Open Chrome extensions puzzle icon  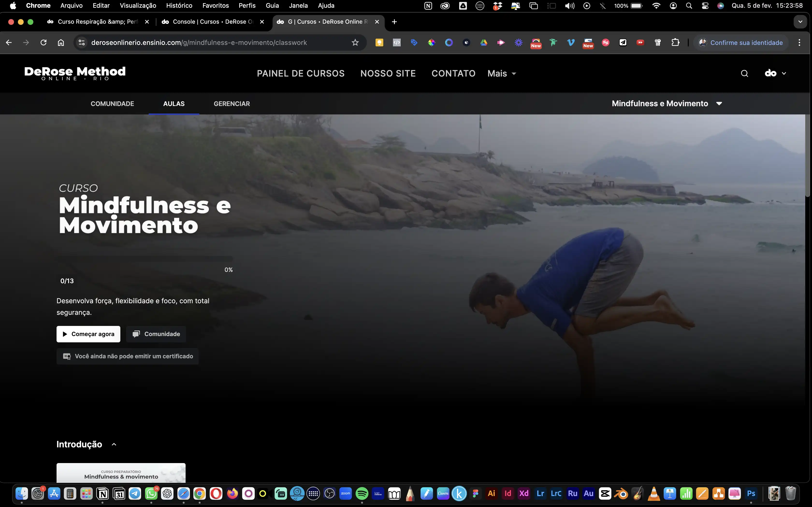point(675,42)
